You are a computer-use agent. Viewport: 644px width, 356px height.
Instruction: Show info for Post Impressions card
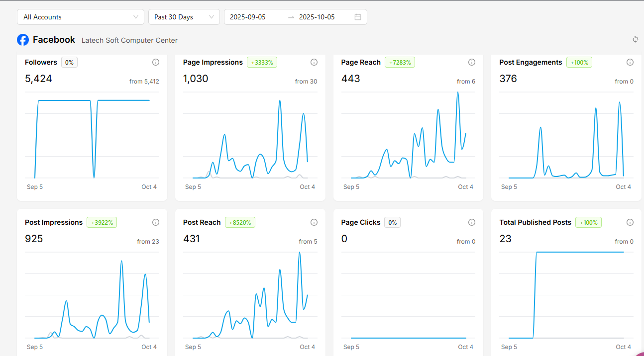(x=156, y=222)
